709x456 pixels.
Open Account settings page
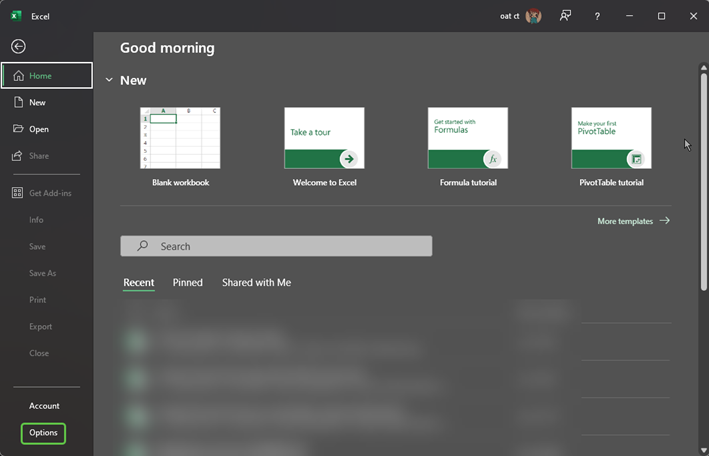pos(44,406)
